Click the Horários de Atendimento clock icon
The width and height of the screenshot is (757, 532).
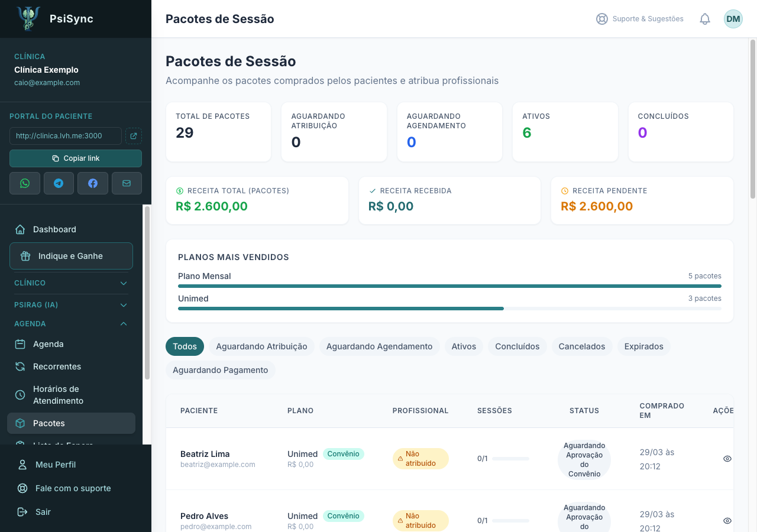[x=20, y=395]
